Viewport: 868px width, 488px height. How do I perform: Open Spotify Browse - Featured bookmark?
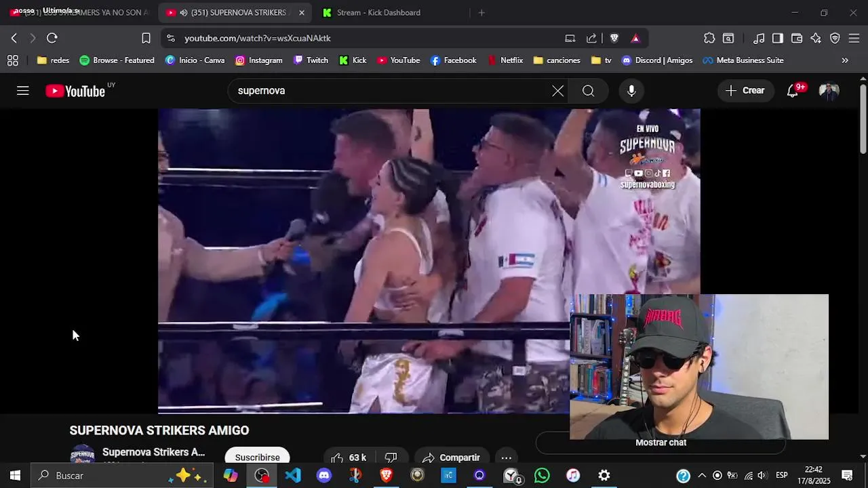pyautogui.click(x=117, y=60)
